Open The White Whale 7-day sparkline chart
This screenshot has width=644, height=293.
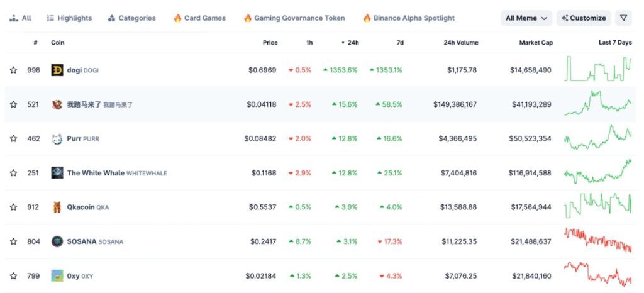(597, 172)
